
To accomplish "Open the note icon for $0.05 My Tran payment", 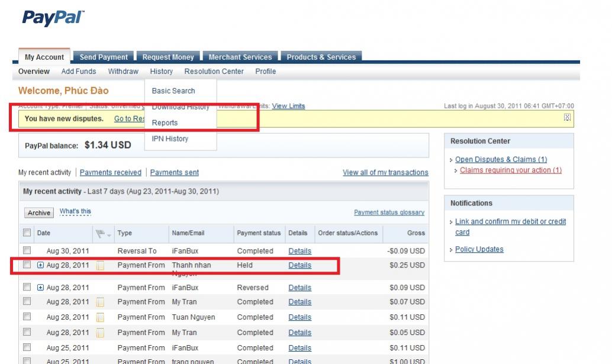I will (x=100, y=333).
